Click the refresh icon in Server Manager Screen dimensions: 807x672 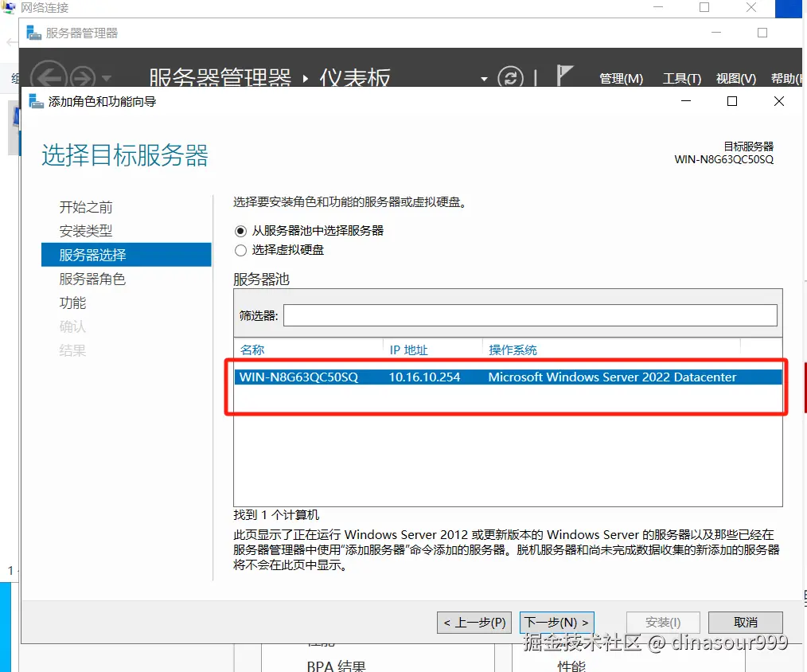pyautogui.click(x=511, y=78)
